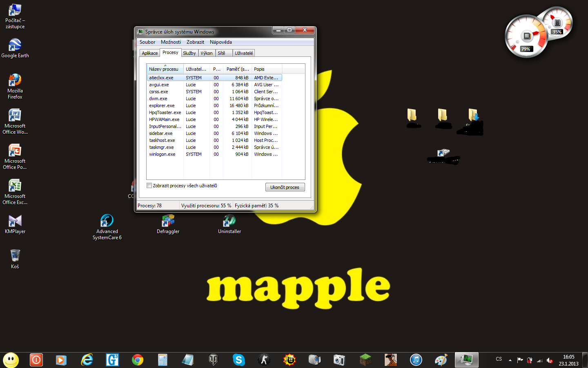Click the KMPlayer desktop shortcut
This screenshot has height=368, width=588.
[15, 224]
